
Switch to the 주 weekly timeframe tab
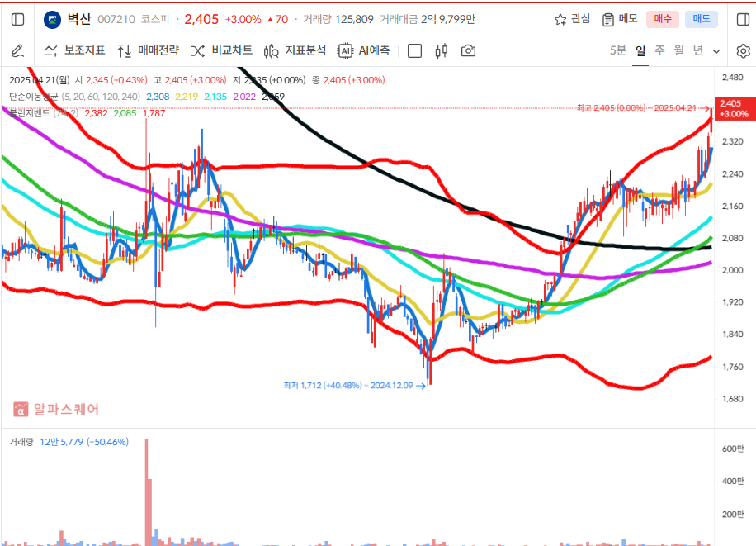pyautogui.click(x=659, y=51)
